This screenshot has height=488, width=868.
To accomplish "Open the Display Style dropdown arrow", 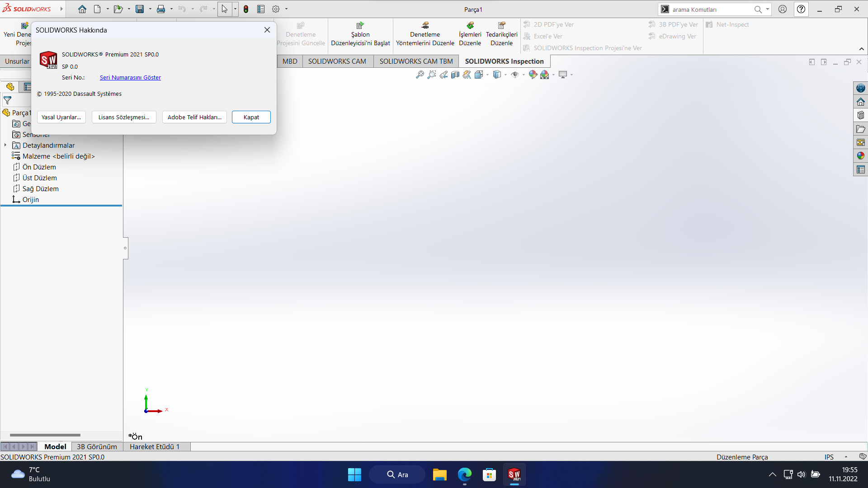I will (x=505, y=75).
